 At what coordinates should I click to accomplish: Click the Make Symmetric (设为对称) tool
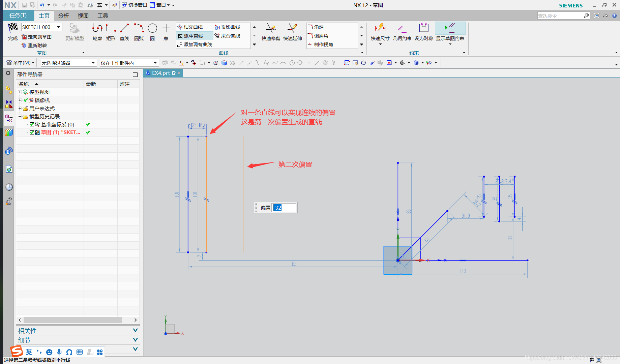point(423,32)
